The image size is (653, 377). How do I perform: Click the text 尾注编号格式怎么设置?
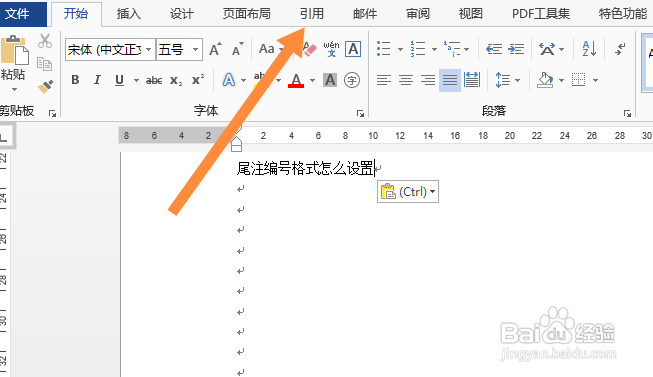tap(305, 168)
